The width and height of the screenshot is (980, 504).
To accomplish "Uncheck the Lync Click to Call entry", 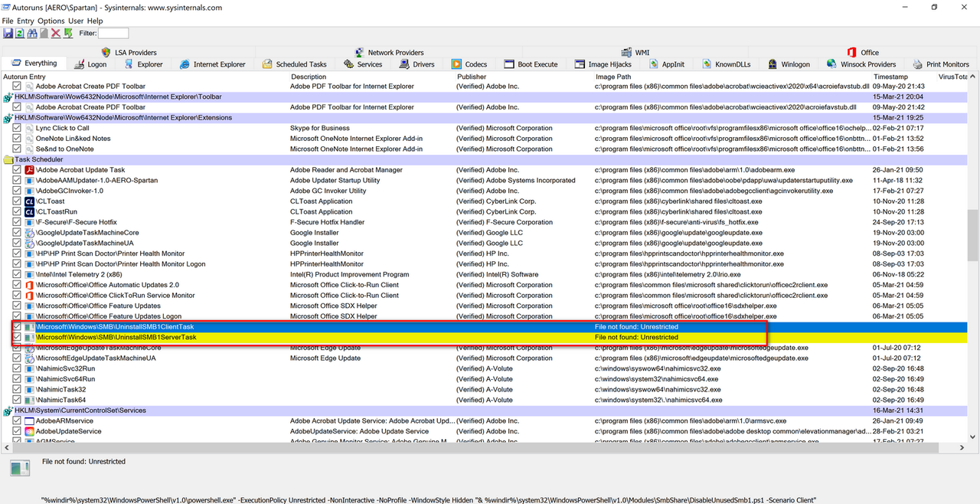I will (x=17, y=128).
